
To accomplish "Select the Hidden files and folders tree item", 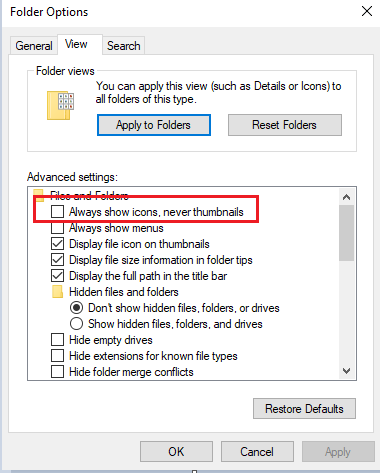I will point(124,292).
